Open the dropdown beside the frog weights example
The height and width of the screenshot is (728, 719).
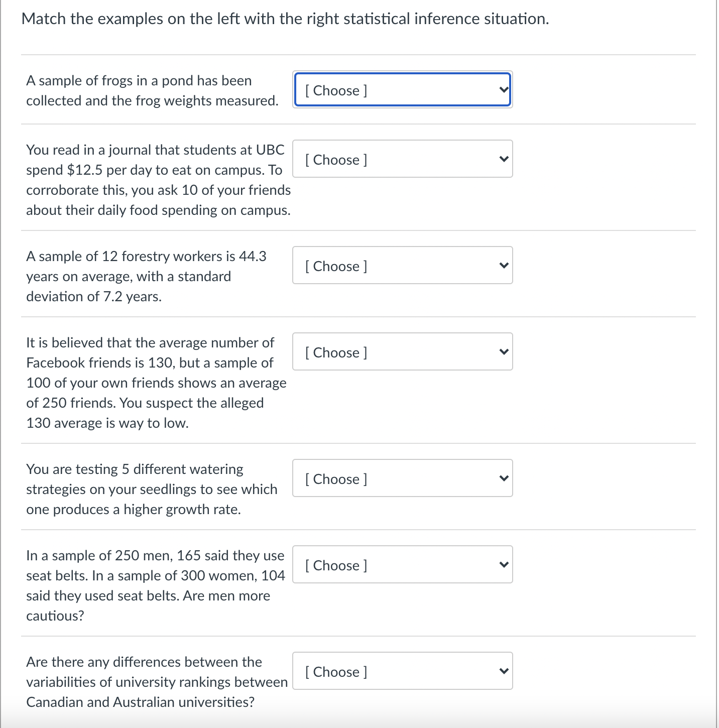click(x=402, y=90)
